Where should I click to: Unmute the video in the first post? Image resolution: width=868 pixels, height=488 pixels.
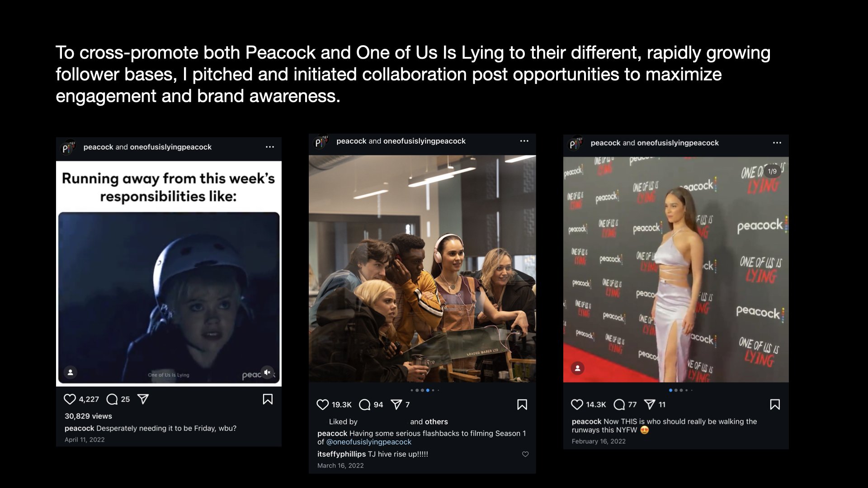267,372
